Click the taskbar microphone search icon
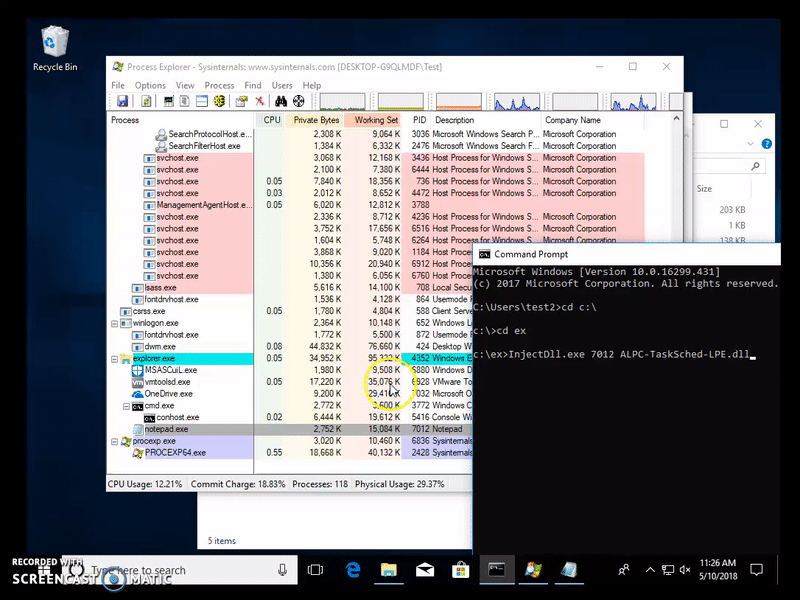800x600 pixels. 282,570
